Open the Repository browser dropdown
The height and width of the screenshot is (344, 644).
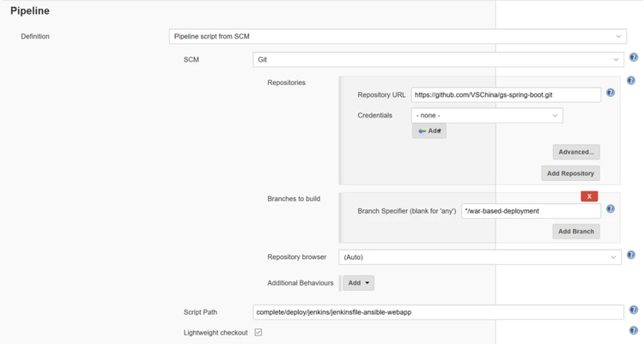coord(480,257)
